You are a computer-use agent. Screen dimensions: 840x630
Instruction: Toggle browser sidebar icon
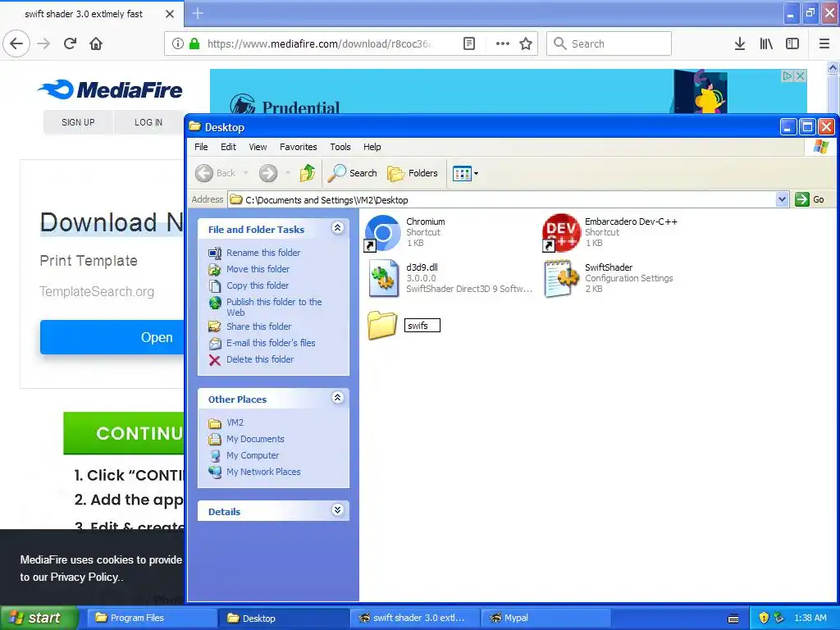coord(792,43)
